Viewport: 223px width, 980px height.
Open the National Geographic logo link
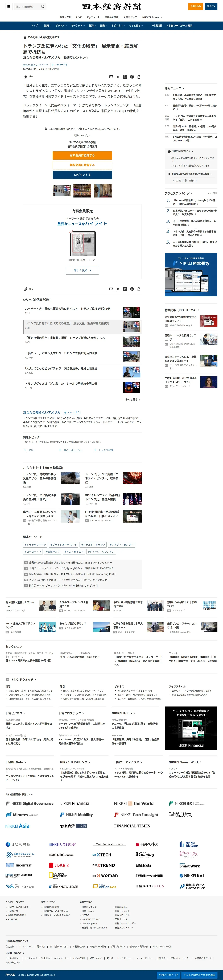point(58,876)
